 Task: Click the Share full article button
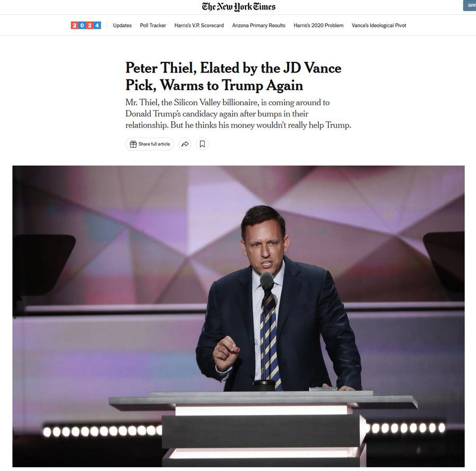click(150, 144)
